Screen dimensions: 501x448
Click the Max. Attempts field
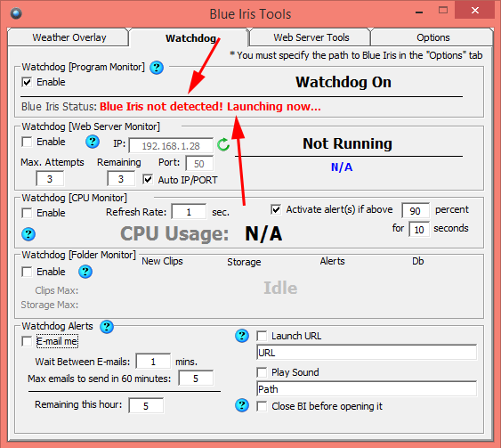pos(50,179)
